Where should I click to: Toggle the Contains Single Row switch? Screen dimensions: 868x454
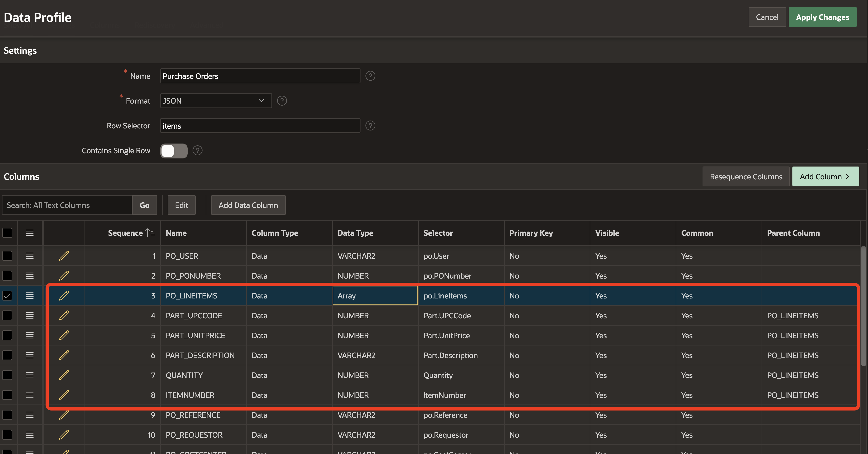point(174,151)
